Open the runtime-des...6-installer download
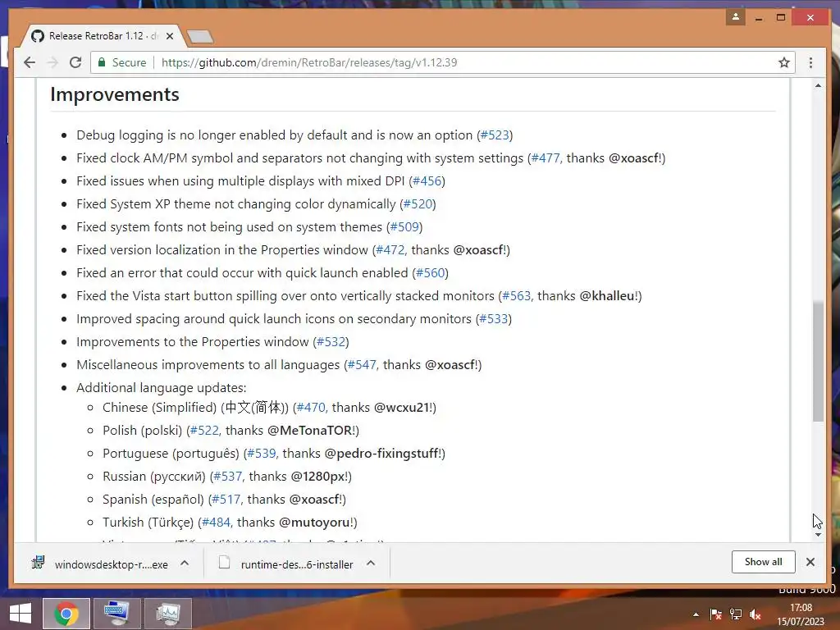 286,564
